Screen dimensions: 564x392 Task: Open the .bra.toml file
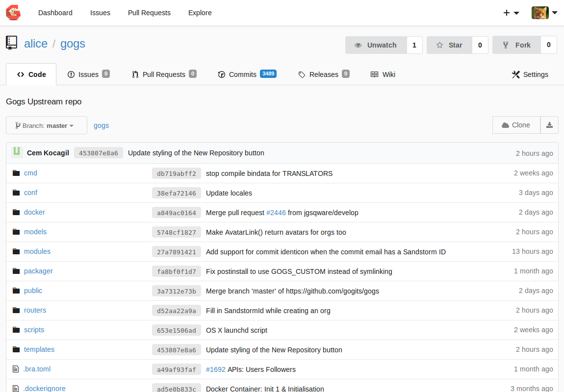[37, 369]
